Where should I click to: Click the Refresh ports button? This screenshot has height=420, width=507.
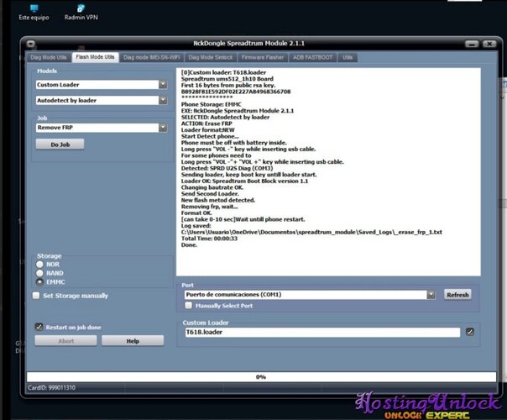coord(457,295)
